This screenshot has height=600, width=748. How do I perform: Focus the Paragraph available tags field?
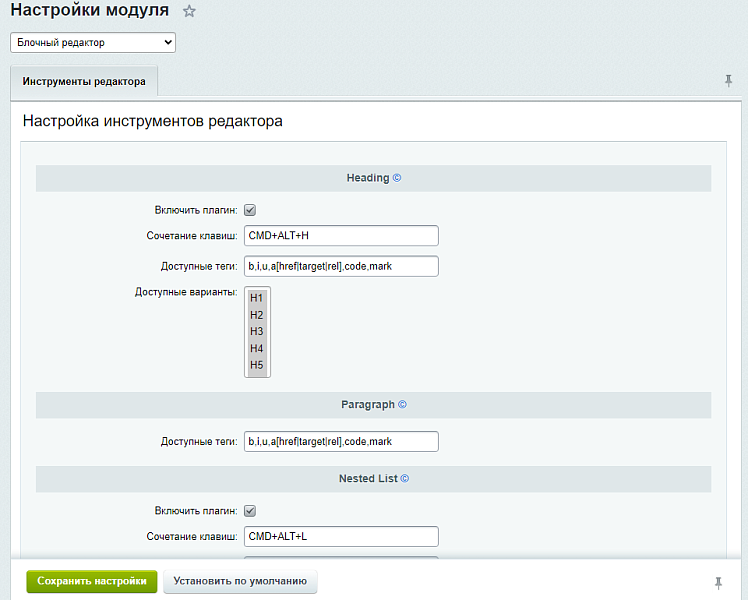point(341,441)
